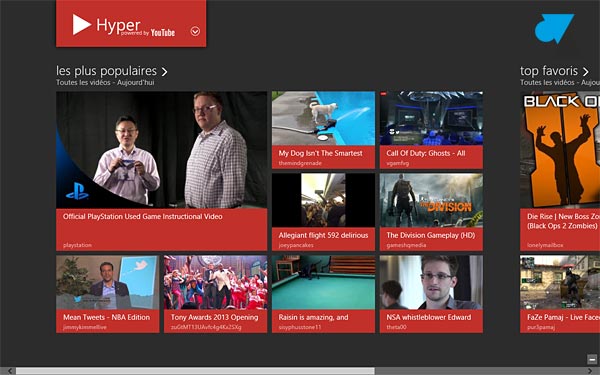Click 'The Division Gameplay (HD)' title
This screenshot has width=600, height=375.
(x=431, y=235)
